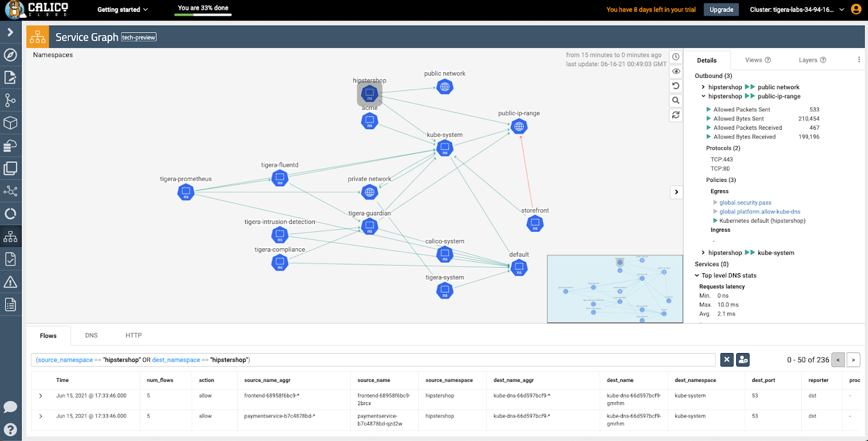Viewport: 868px width, 441px height.
Task: Select the public network globe node
Action: pos(445,87)
